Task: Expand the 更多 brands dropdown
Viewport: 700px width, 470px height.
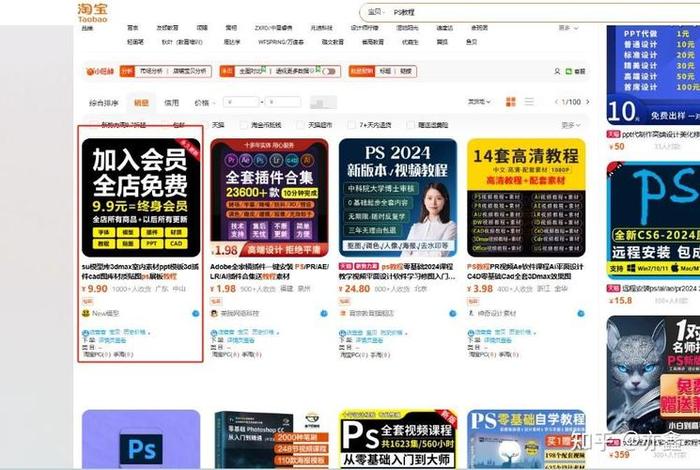Action: pos(568,28)
